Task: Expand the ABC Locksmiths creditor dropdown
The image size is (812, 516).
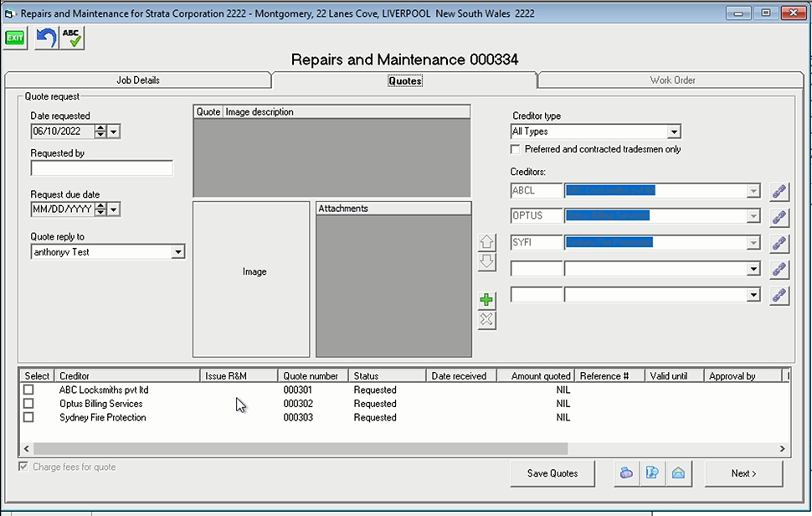Action: [753, 191]
